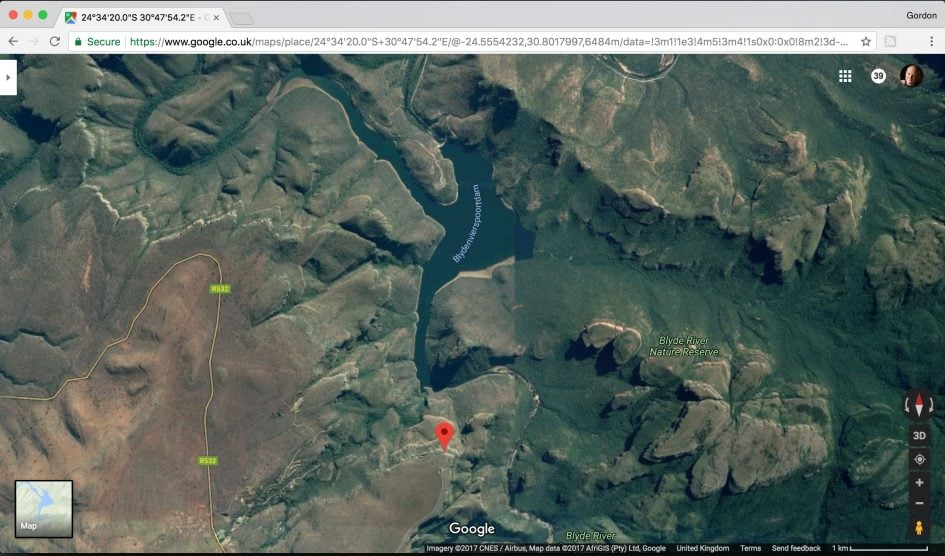
Task: Open a new tab
Action: tap(242, 18)
